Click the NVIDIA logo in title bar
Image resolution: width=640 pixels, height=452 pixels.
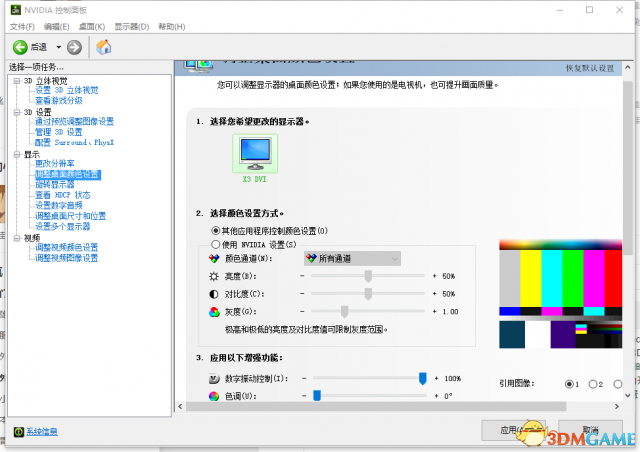(x=16, y=10)
